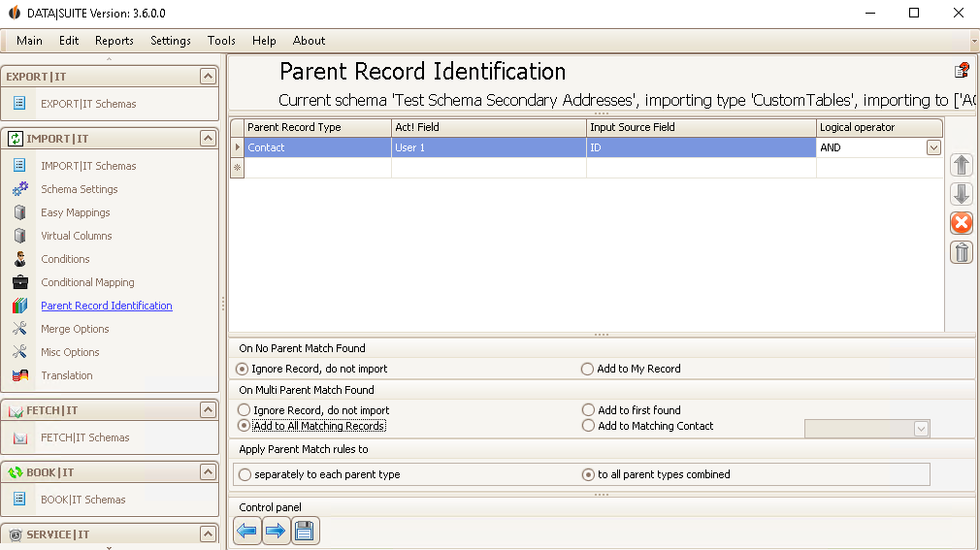980x550 pixels.
Task: Click the Conditional Mapping briefcase icon
Action: (x=20, y=282)
